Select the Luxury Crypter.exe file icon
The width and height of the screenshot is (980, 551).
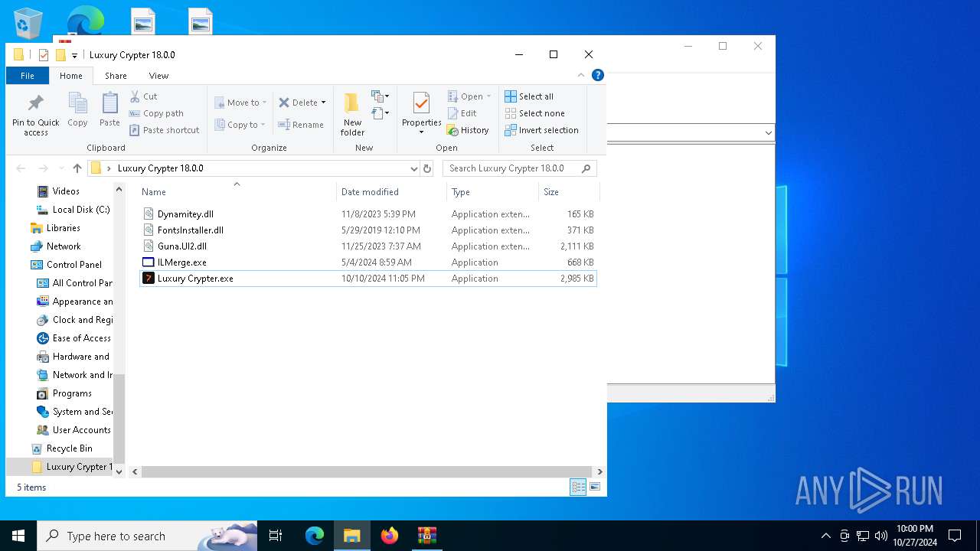(x=149, y=279)
